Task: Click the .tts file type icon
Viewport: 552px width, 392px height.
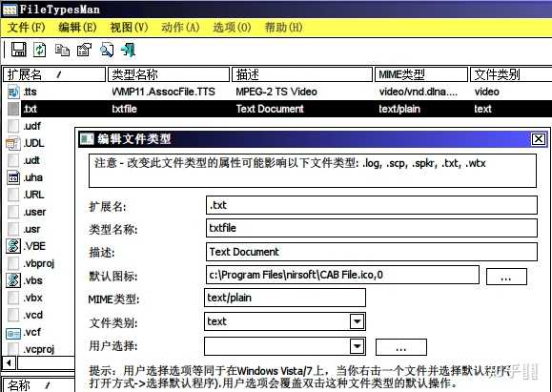Action: point(13,92)
